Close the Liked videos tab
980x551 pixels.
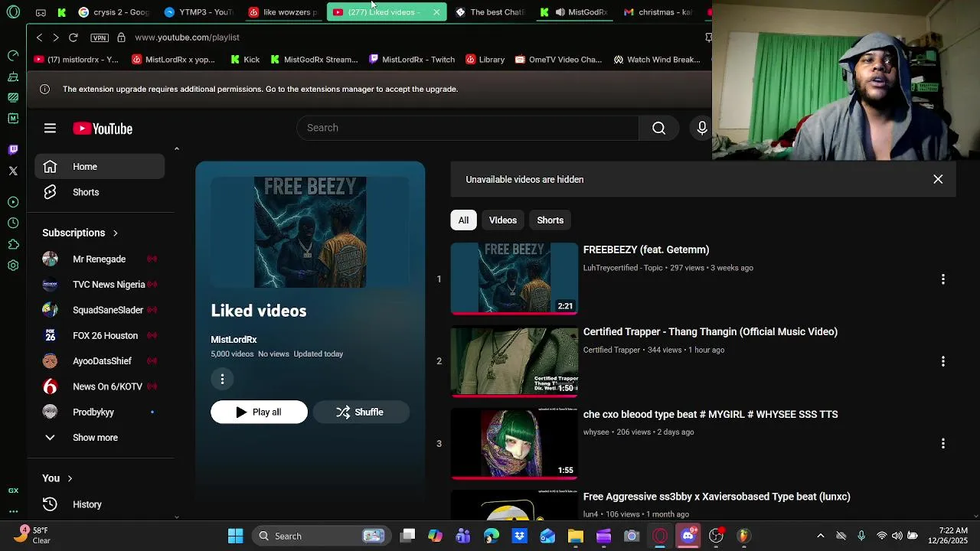coord(436,12)
